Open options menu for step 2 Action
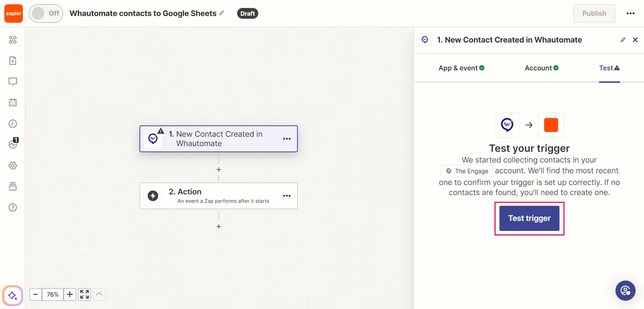Screen dimensions: 644x309 point(287,196)
